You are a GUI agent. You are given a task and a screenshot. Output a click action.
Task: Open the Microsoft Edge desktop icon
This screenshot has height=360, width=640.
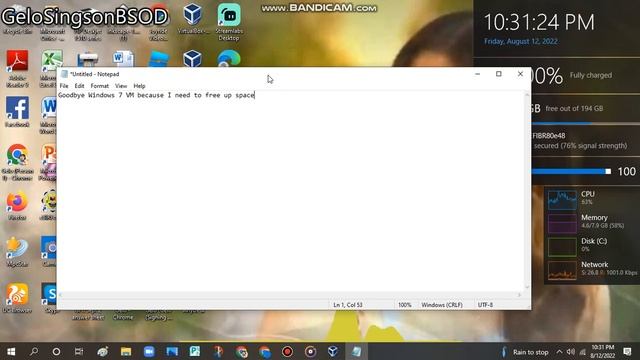(229, 60)
